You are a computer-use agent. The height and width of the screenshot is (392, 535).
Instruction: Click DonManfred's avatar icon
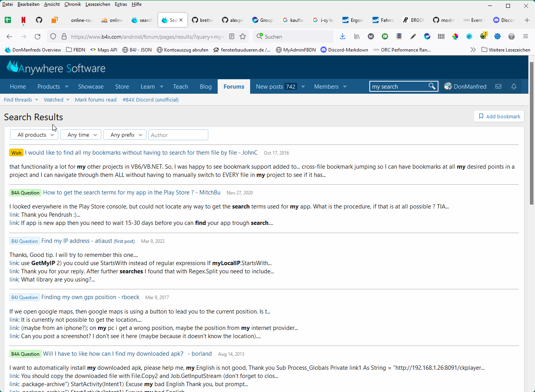(x=447, y=86)
